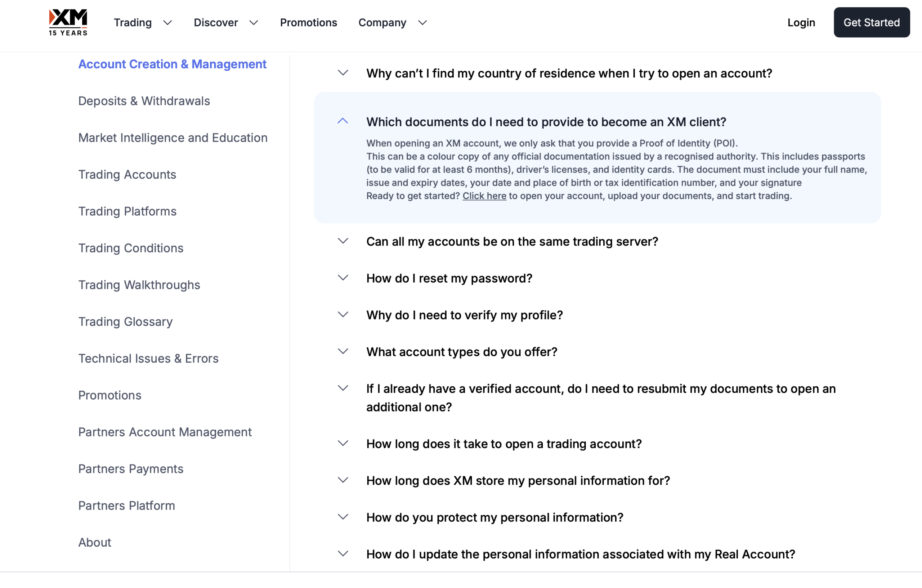Expand 'How long does XM store my personal information for?'
The height and width of the screenshot is (588, 922).
click(518, 480)
